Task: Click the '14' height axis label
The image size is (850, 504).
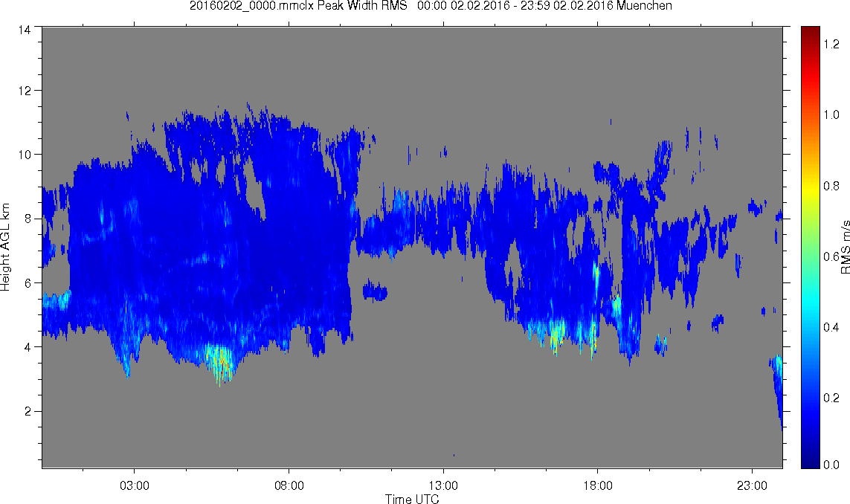Action: (x=24, y=30)
